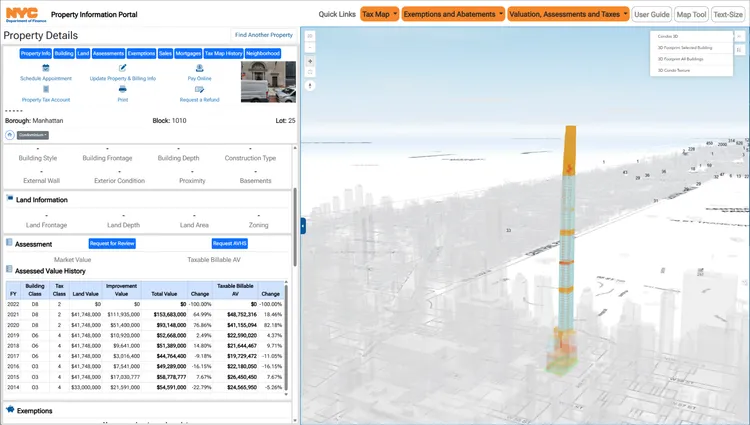Click the Request a Refund icon
This screenshot has width=750, height=425.
pyautogui.click(x=199, y=90)
